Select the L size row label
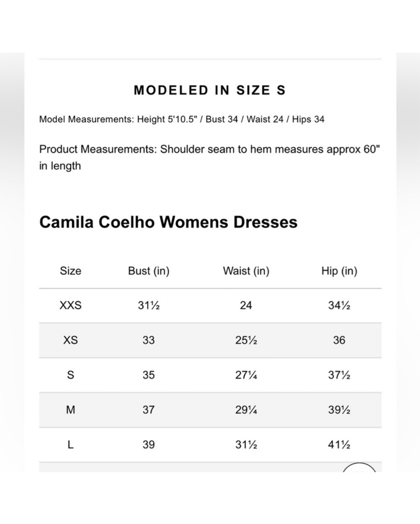 (70, 445)
